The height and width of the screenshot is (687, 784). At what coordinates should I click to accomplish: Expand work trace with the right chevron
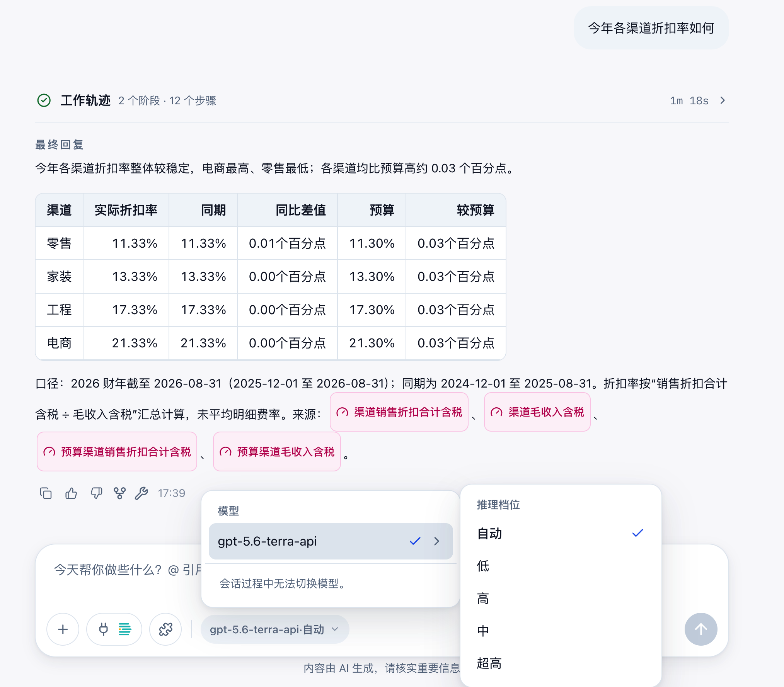723,100
